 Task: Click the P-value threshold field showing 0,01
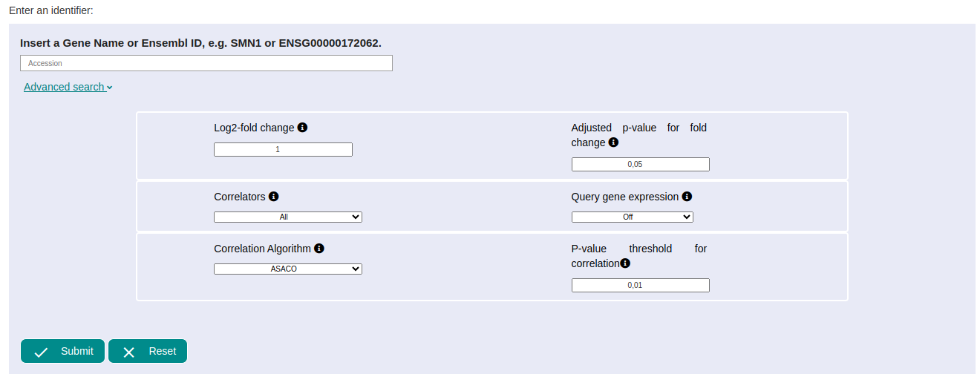tap(641, 285)
